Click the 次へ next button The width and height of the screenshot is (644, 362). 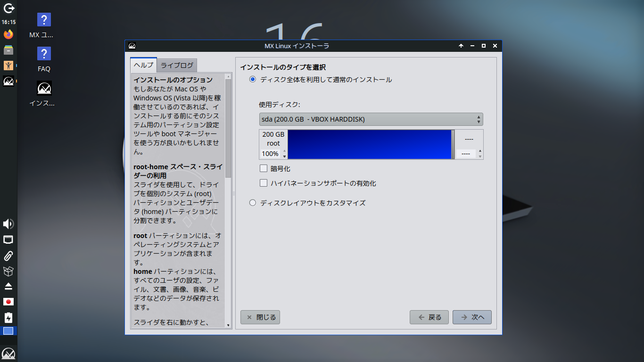coord(472,317)
